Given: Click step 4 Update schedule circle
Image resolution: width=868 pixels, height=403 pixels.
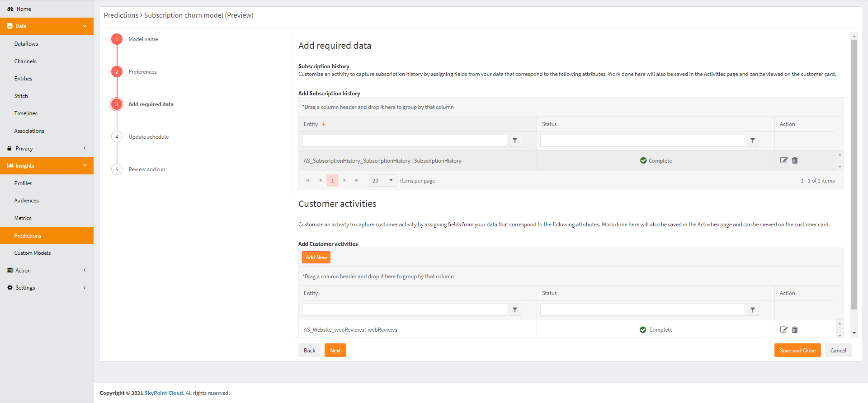Looking at the screenshot, I should pyautogui.click(x=117, y=137).
